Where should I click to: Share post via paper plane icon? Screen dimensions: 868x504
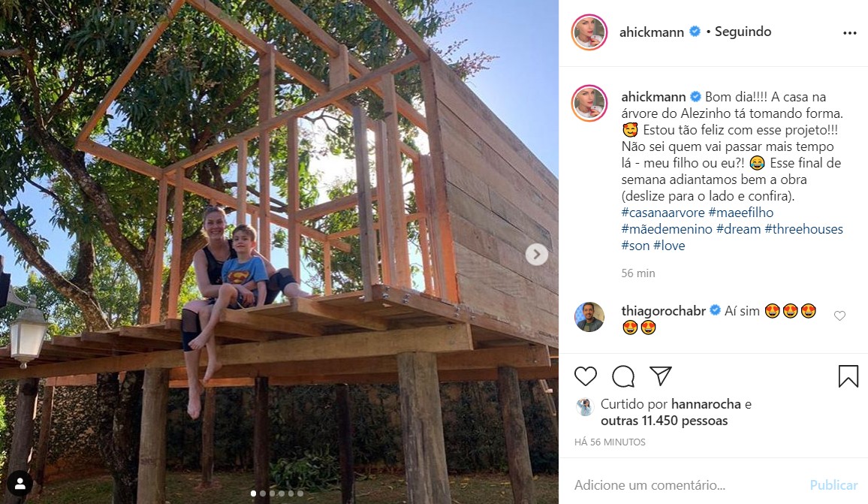(x=661, y=376)
